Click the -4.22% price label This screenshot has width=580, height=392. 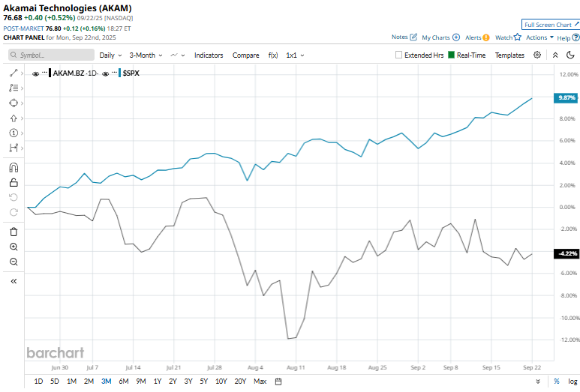click(566, 253)
